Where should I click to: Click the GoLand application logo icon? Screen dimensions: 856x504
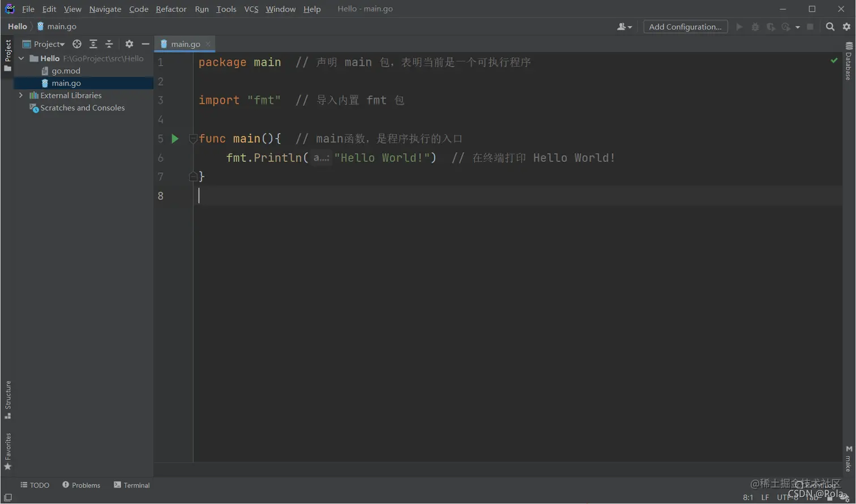tap(10, 8)
